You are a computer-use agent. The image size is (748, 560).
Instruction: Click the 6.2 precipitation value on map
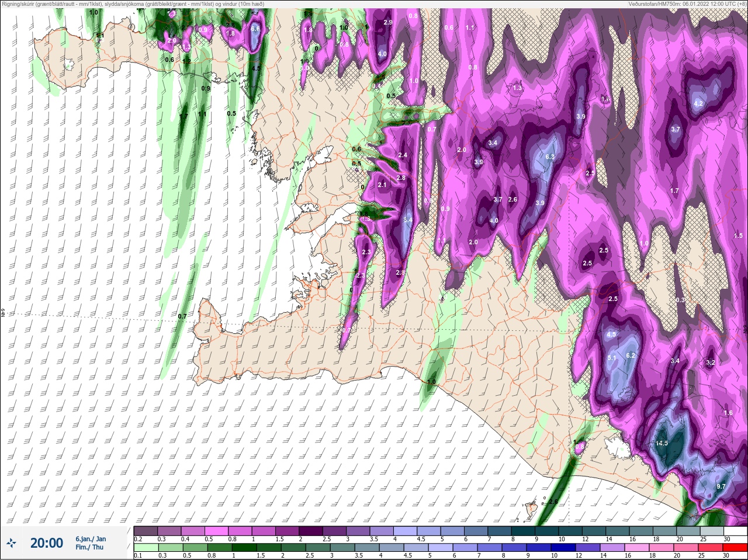click(630, 355)
